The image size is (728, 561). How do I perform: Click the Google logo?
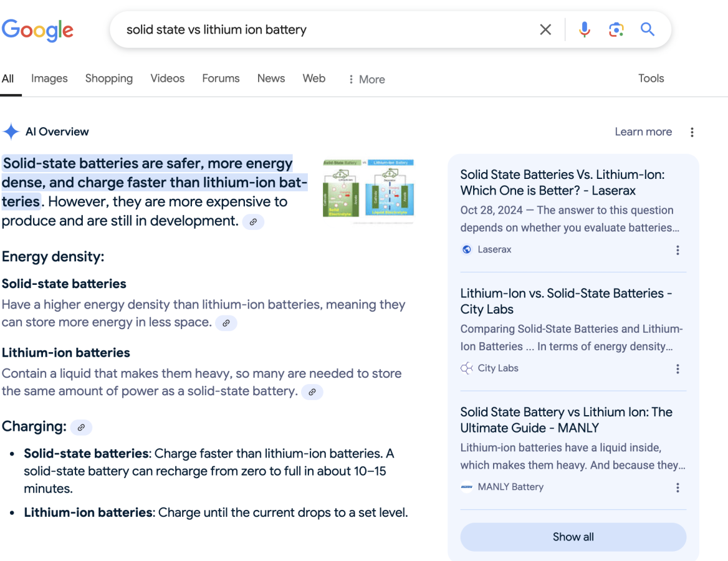pos(37,30)
